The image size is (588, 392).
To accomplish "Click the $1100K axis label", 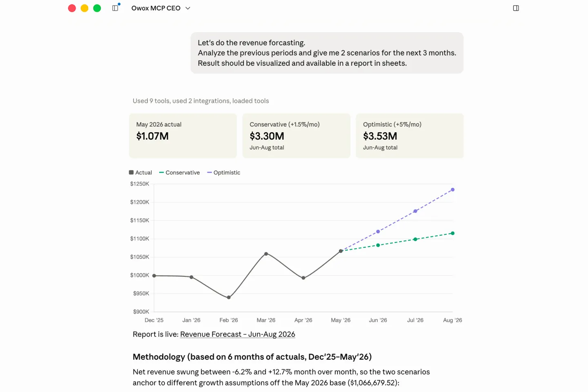I will point(140,239).
